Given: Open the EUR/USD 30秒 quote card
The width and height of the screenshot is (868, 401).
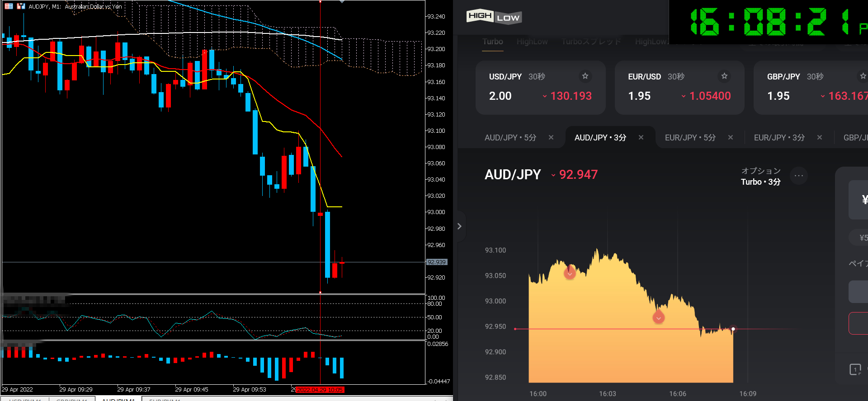Looking at the screenshot, I should point(679,88).
